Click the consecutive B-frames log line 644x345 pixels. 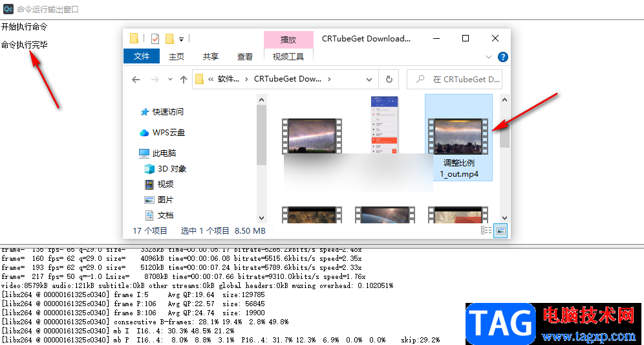145,322
